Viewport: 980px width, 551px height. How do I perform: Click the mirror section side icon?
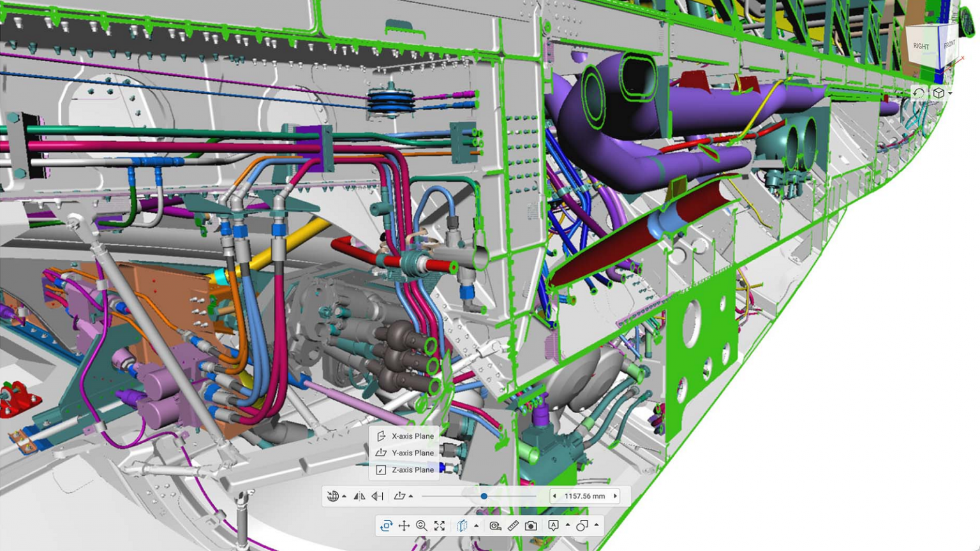pyautogui.click(x=359, y=496)
